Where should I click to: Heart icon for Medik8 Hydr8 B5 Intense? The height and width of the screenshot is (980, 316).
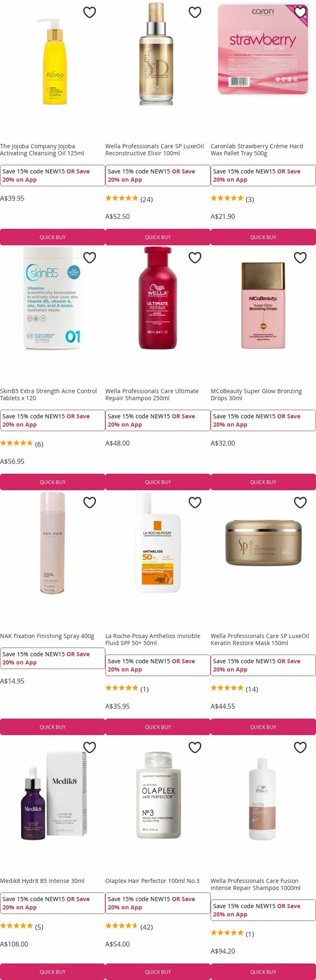(x=90, y=747)
